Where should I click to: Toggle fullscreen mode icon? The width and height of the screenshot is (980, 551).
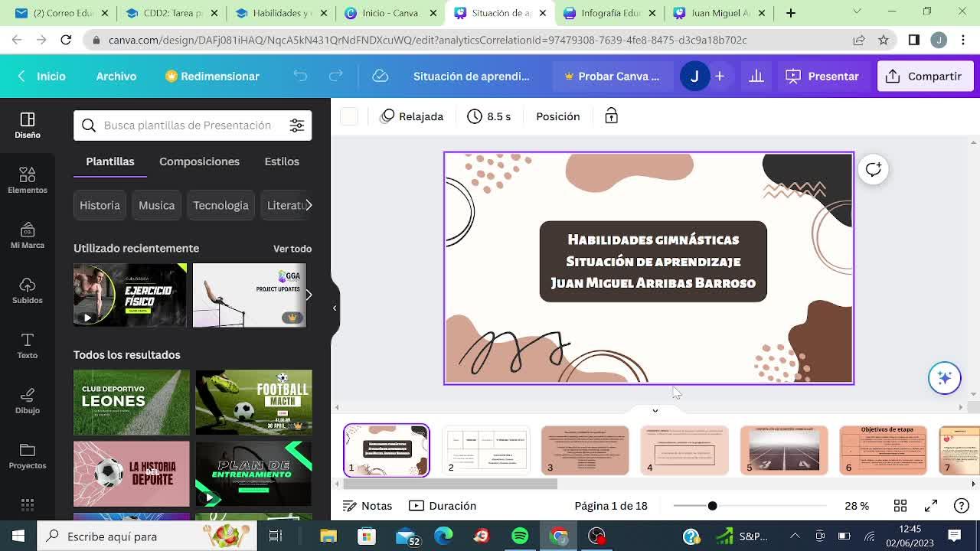click(931, 506)
